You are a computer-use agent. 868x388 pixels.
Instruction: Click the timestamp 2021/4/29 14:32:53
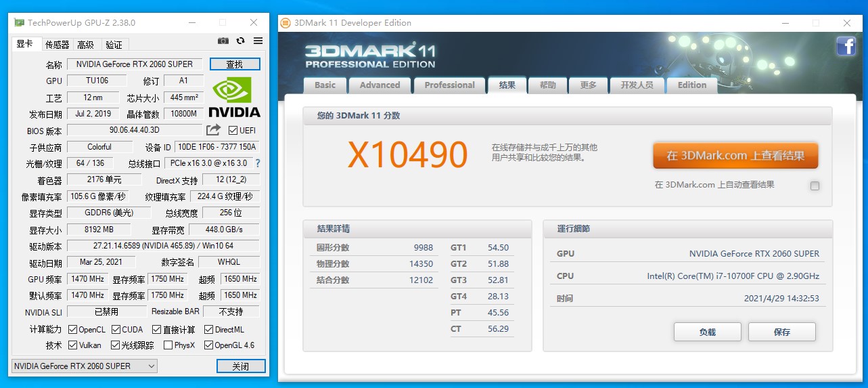tap(781, 299)
